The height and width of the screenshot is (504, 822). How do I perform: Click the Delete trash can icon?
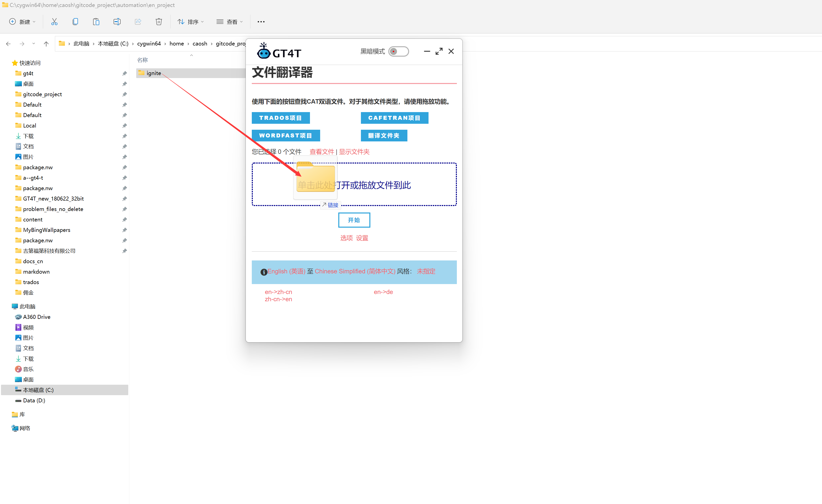click(x=159, y=22)
